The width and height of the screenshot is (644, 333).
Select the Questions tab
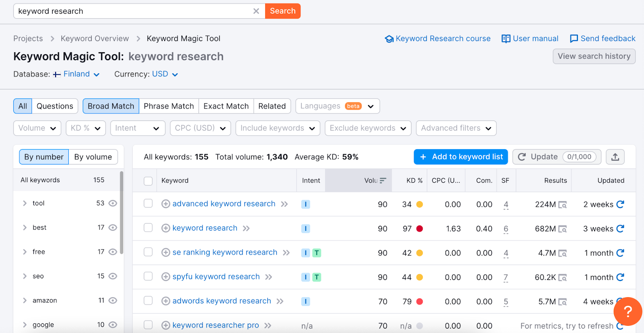point(55,106)
